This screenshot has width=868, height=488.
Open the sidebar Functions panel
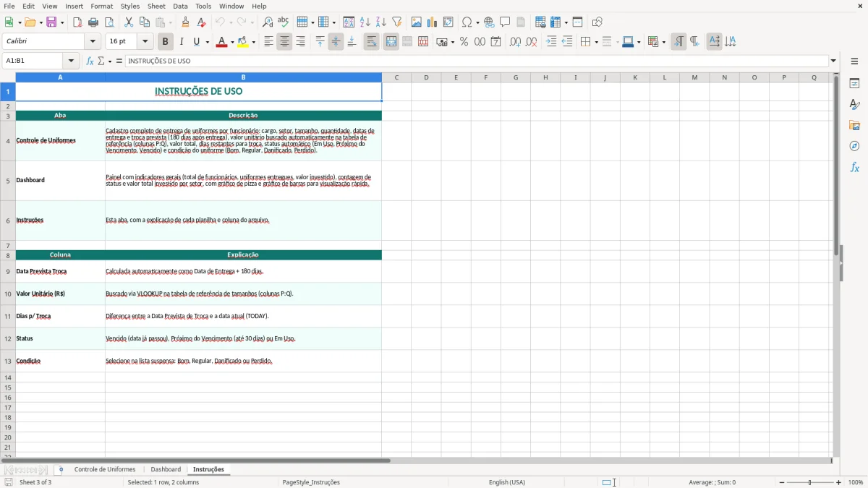(854, 168)
